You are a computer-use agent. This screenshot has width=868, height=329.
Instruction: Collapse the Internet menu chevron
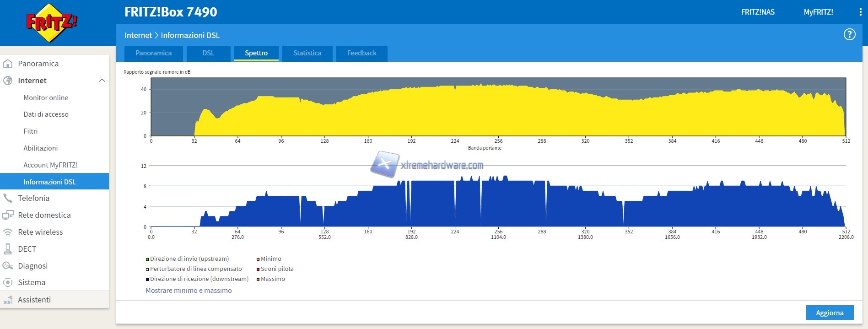tap(102, 81)
